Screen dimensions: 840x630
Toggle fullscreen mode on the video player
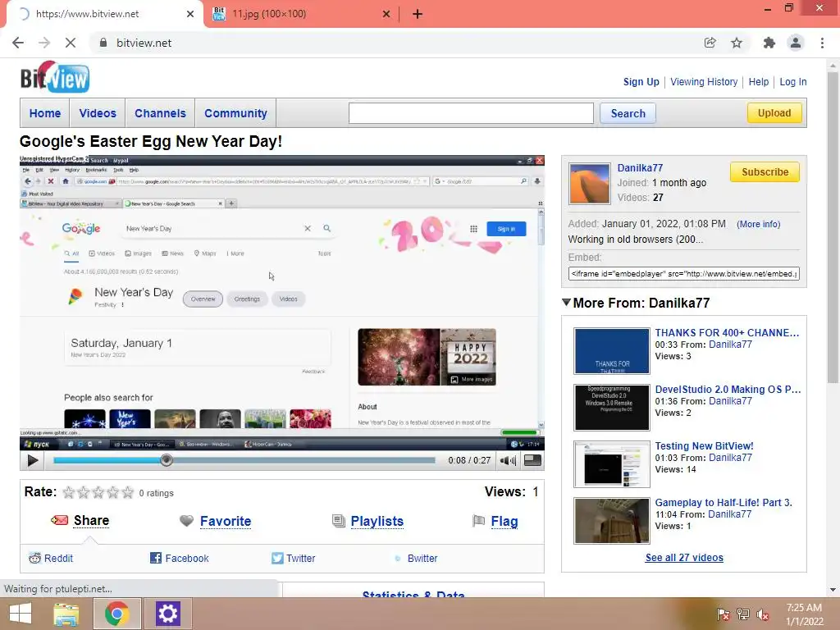tap(532, 460)
